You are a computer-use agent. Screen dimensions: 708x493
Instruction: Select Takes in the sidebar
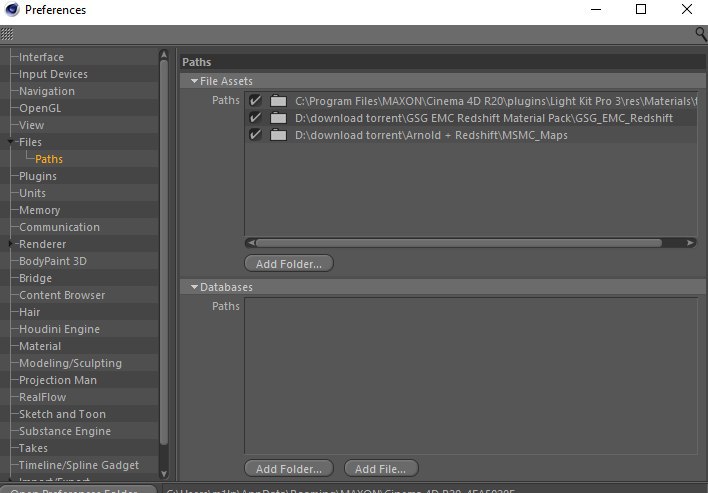pyautogui.click(x=33, y=448)
